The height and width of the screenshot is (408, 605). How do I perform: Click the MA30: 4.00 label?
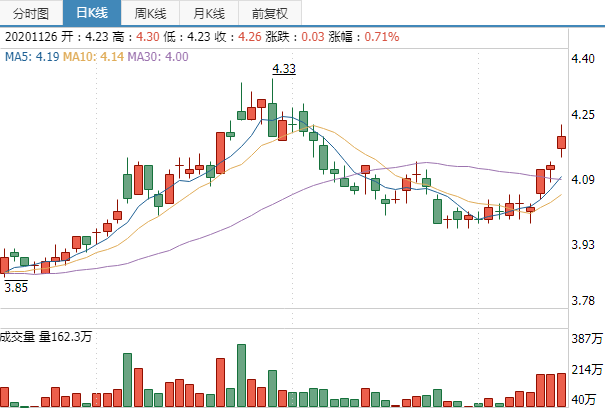158,57
